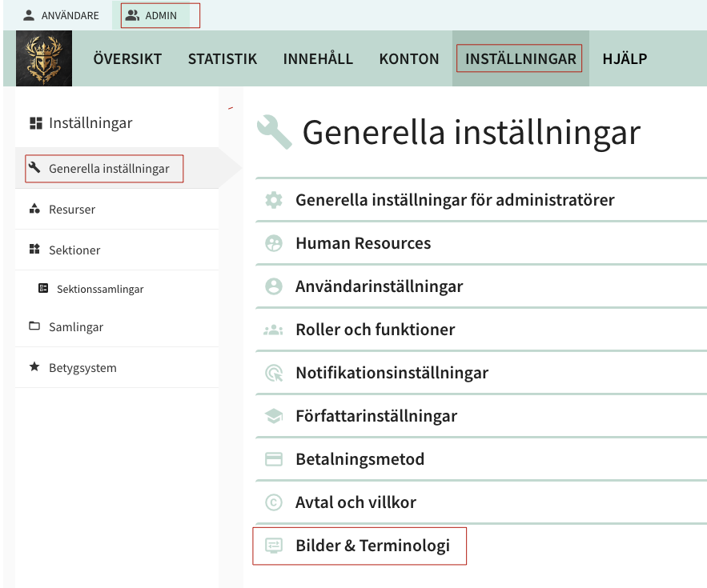This screenshot has height=588, width=707.
Task: Select Resurser in the sidebar tree
Action: point(74,209)
